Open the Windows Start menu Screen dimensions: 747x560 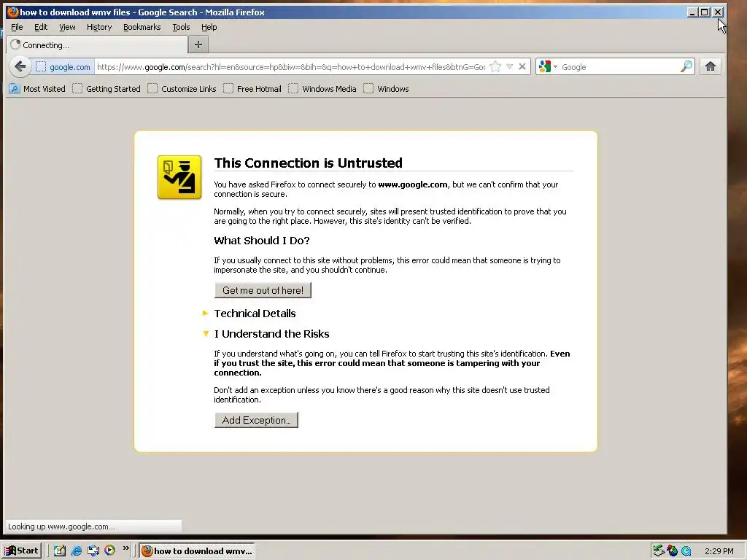click(x=22, y=551)
